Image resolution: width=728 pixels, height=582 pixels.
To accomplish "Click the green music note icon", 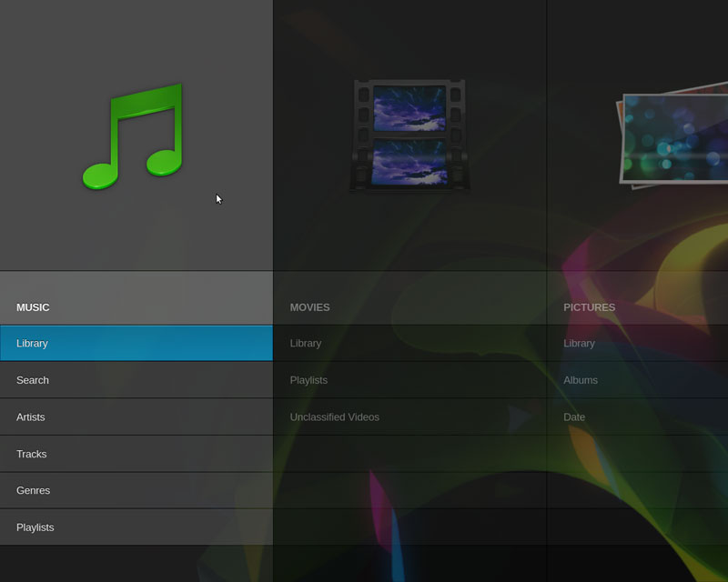I will click(x=133, y=136).
